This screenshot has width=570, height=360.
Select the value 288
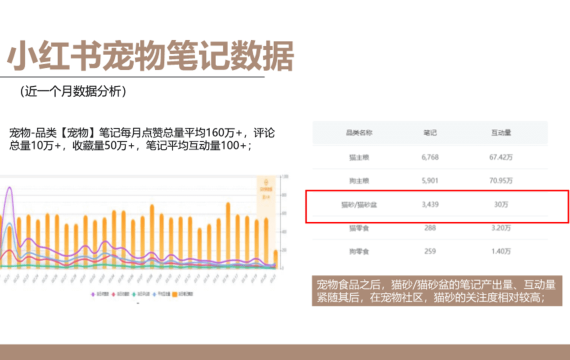(430, 228)
